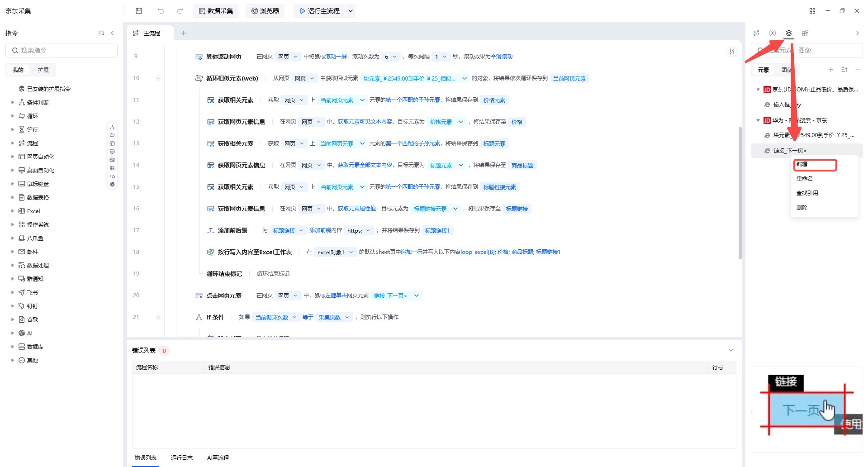
Task: Open the 数据采集 data capture tool
Action: (216, 11)
